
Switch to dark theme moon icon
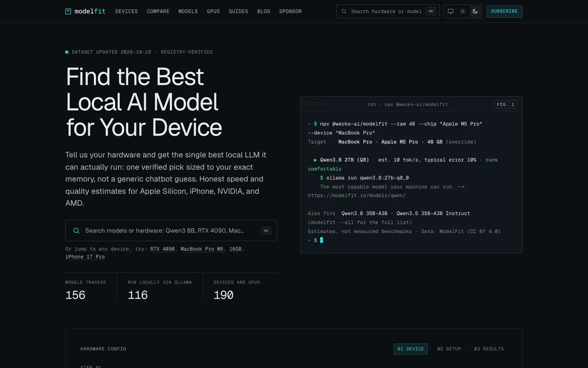475,11
